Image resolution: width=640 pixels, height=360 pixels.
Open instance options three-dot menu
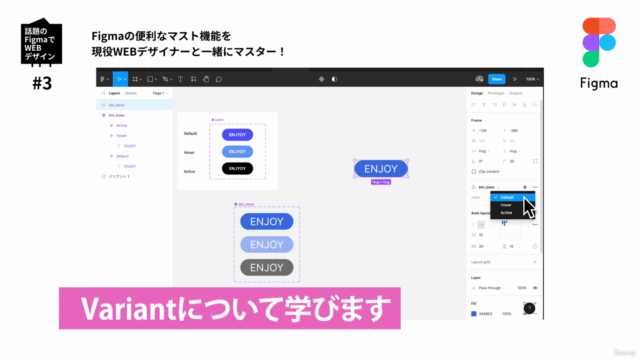(535, 187)
